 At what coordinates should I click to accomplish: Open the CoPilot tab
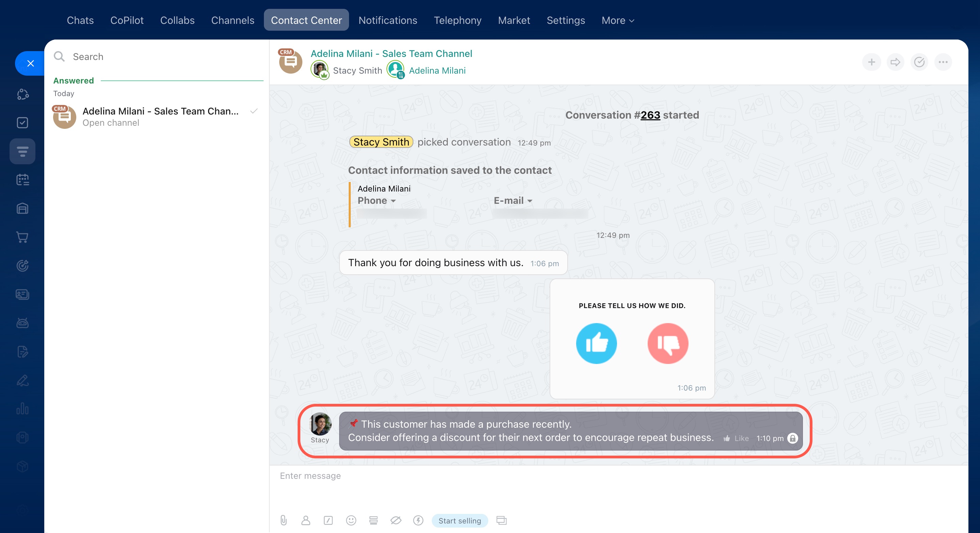point(127,20)
